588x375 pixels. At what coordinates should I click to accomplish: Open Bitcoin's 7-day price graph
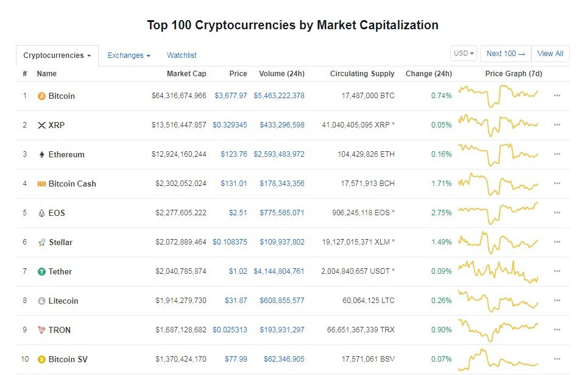pyautogui.click(x=498, y=95)
